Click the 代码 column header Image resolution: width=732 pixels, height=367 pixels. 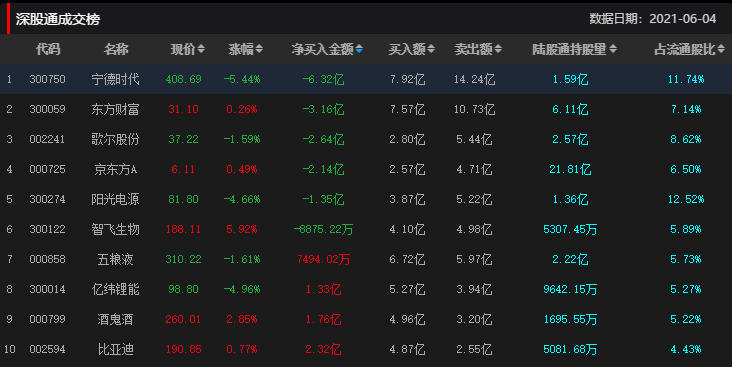pyautogui.click(x=48, y=49)
